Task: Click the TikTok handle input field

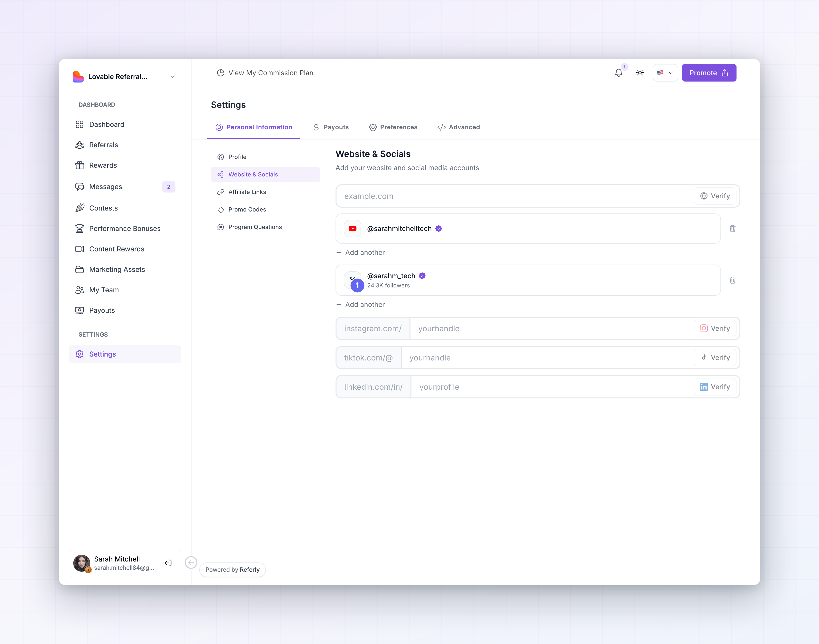Action: (x=547, y=358)
